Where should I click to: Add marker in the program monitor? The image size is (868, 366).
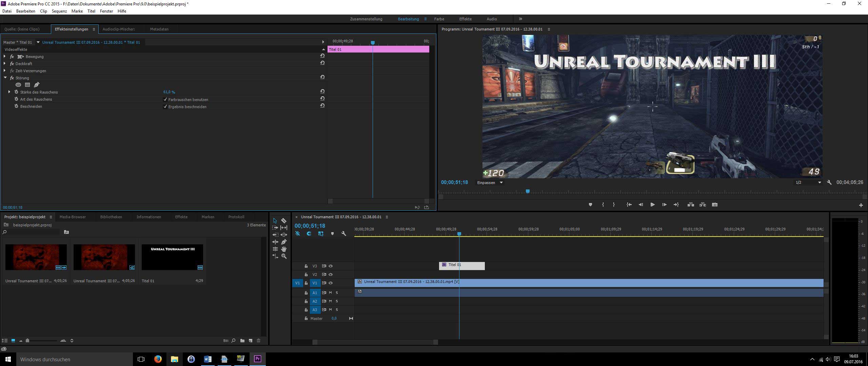coord(590,205)
